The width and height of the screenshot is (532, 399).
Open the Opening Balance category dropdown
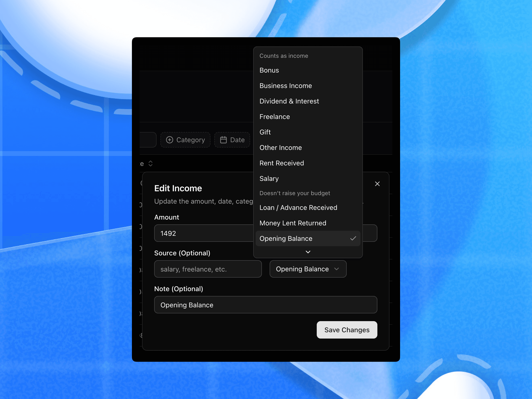(308, 269)
